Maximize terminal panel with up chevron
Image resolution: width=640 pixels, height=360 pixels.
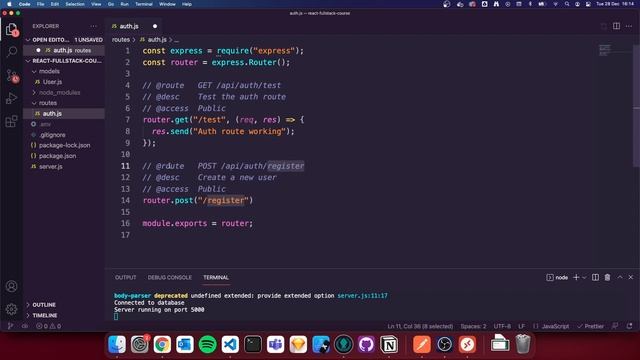(x=620, y=277)
